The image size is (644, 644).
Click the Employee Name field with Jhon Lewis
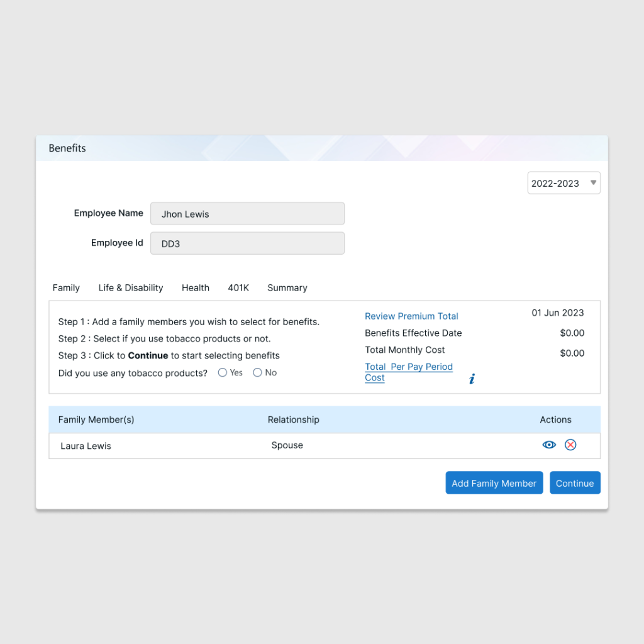click(x=247, y=214)
